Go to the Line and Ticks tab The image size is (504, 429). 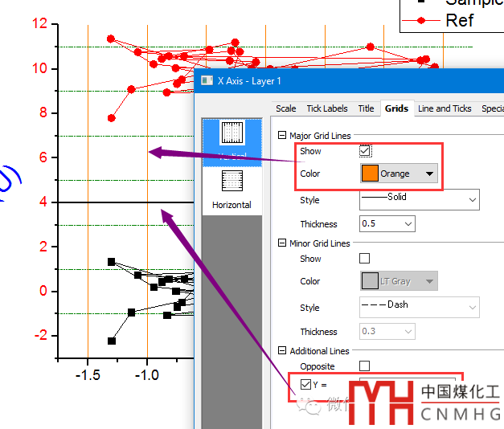[x=445, y=108]
